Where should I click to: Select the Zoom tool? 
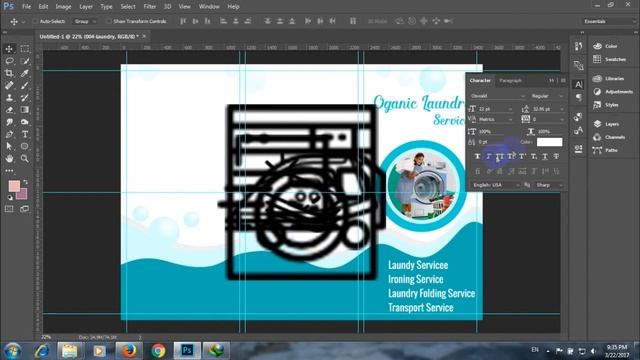click(x=24, y=158)
